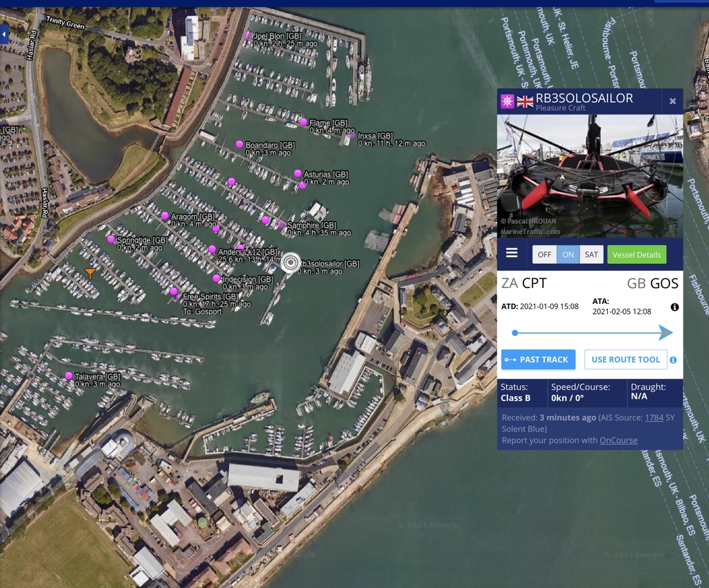
Task: Click GB GOS arrival port
Action: click(652, 283)
